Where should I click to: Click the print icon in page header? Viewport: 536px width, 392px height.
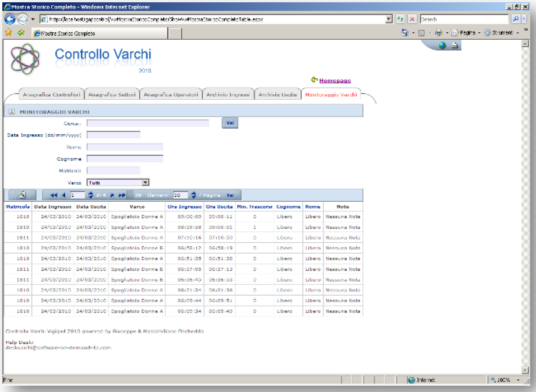454,45
